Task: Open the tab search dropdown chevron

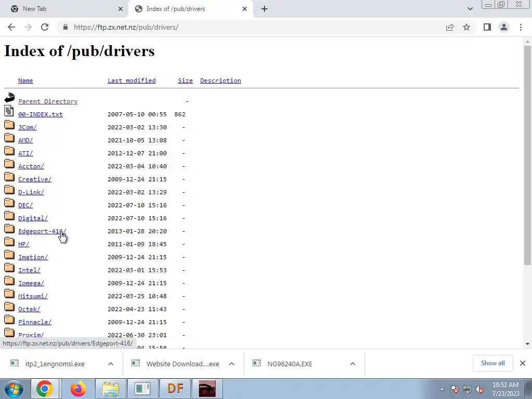Action: (470, 9)
